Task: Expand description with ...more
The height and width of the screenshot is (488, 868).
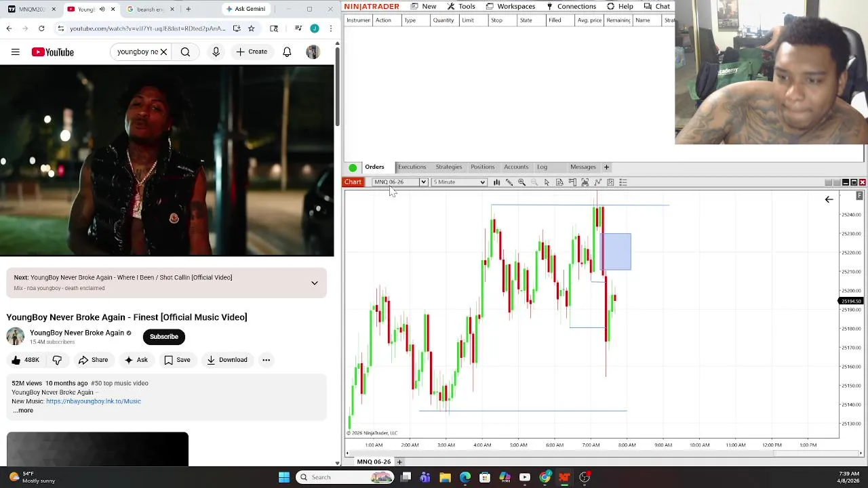Action: point(22,411)
